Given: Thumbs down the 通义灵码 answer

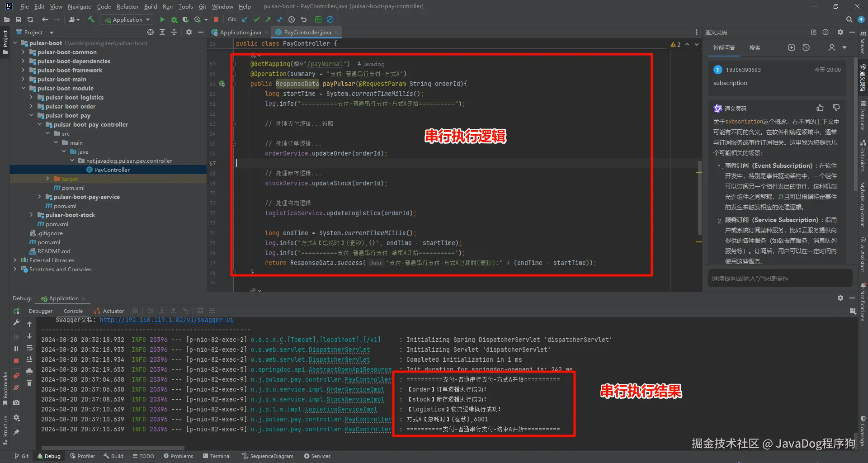Looking at the screenshot, I should [x=836, y=108].
